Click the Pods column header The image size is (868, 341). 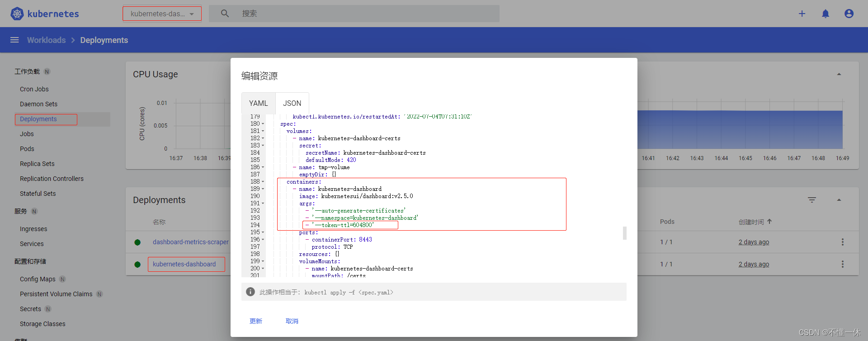tap(667, 222)
